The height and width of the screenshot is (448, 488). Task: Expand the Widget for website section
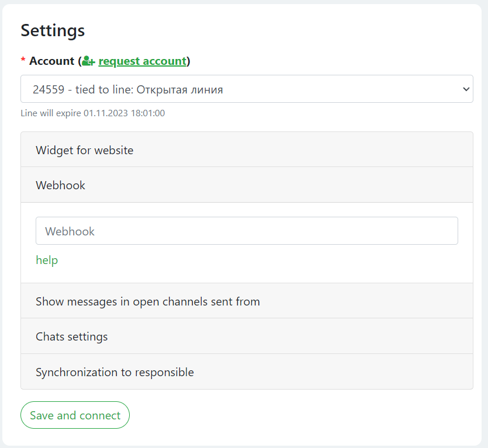pos(247,150)
